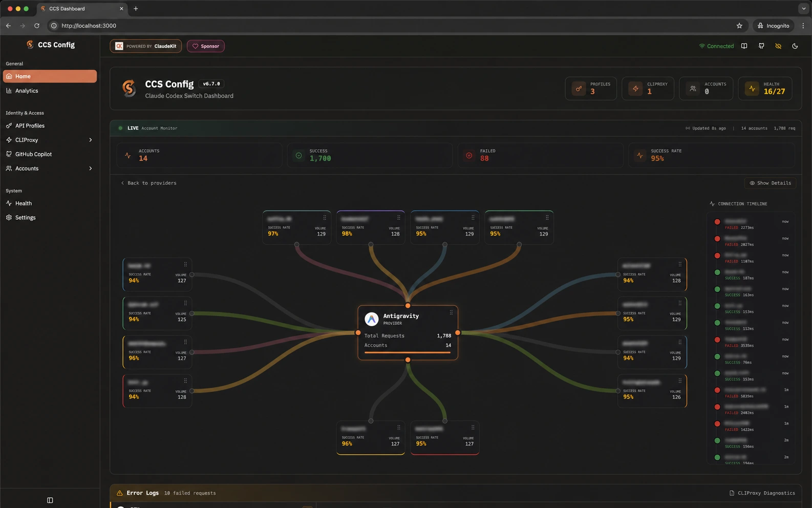812x508 pixels.
Task: Open CLIProxy Diagnostics link
Action: point(762,493)
